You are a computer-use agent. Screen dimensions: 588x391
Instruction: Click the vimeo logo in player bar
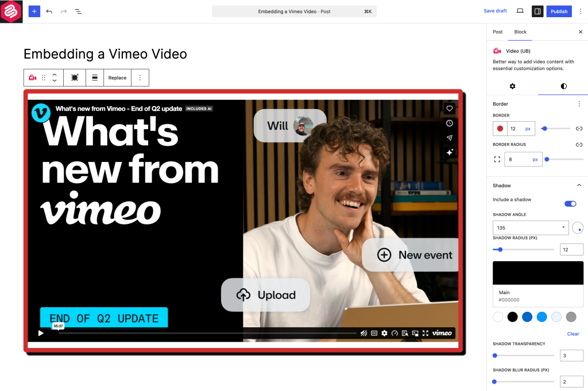(x=442, y=333)
